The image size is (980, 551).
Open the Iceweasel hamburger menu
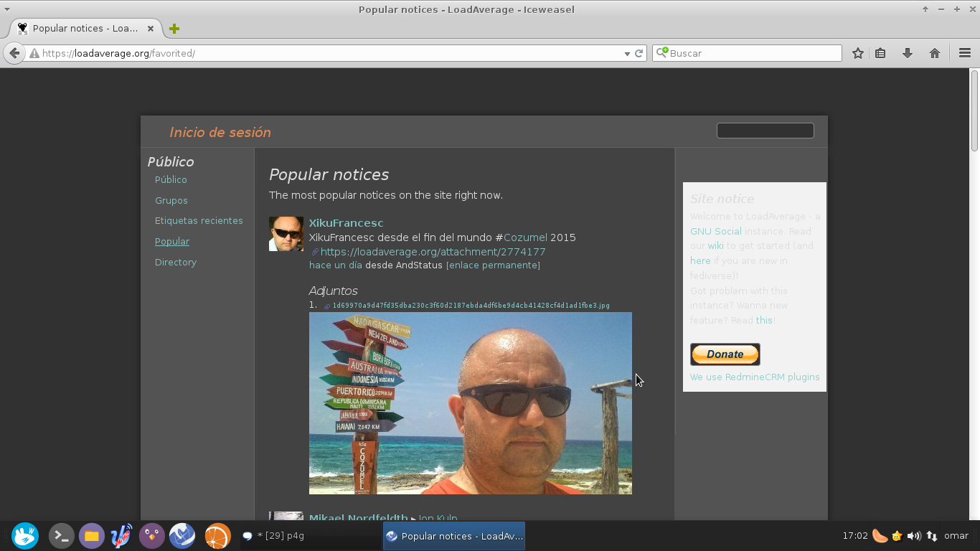tap(965, 53)
